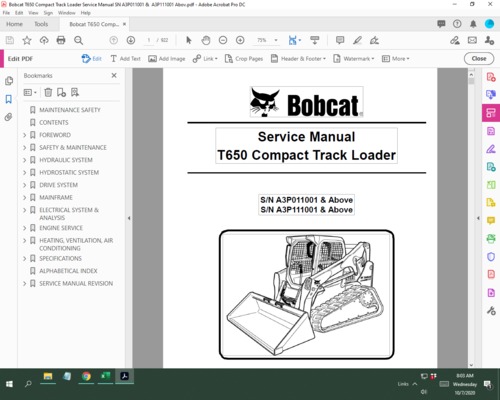This screenshot has height=400, width=500.
Task: Open Excel from the taskbar
Action: click(x=105, y=376)
